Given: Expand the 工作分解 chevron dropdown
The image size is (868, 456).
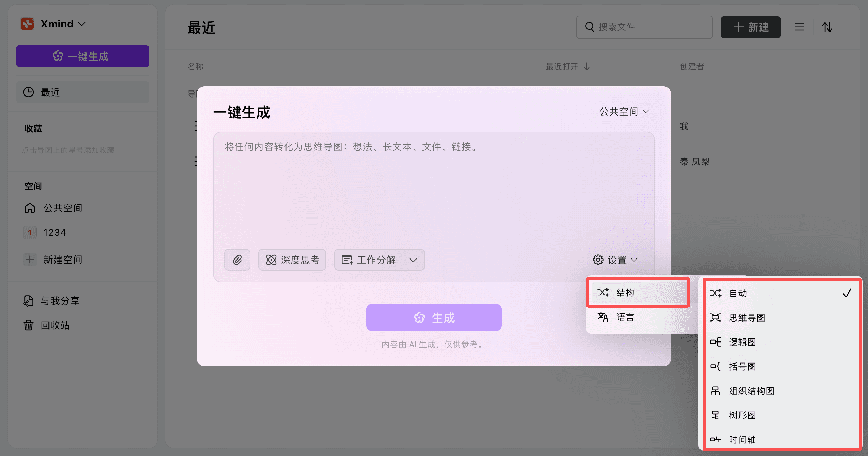Looking at the screenshot, I should click(413, 260).
